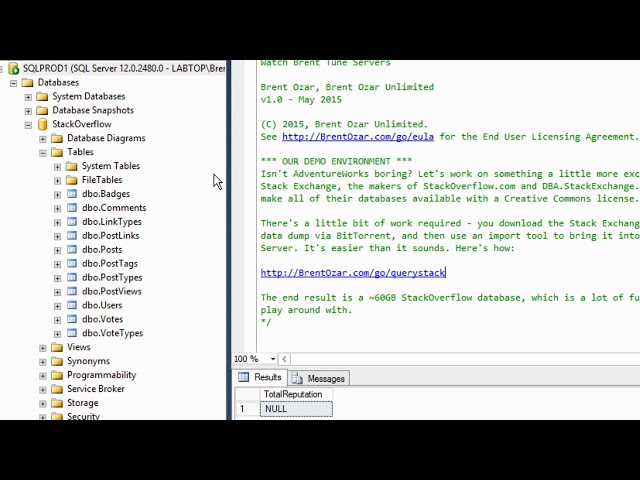
Task: Collapse the Databases node
Action: (13, 83)
